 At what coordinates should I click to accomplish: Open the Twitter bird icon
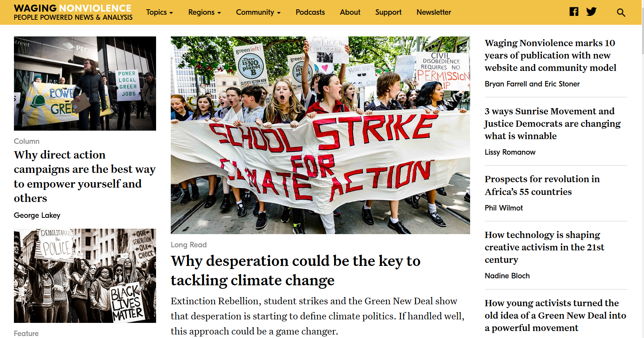coord(591,12)
